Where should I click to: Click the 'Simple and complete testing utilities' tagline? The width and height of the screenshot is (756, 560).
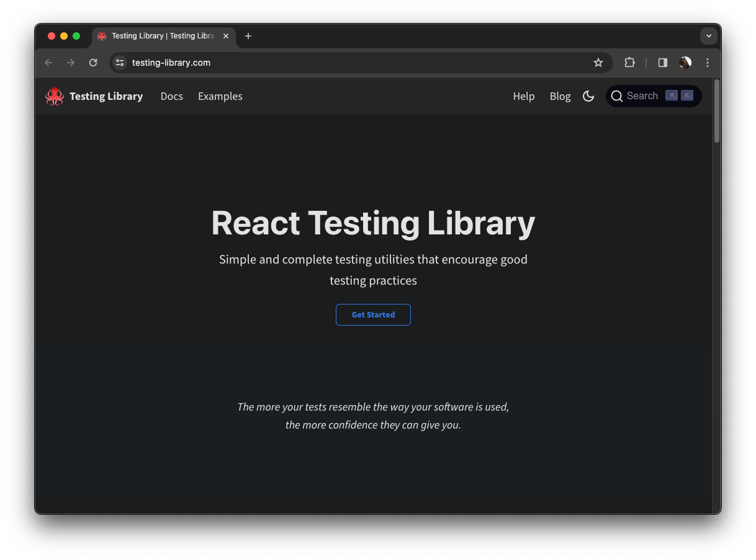(x=373, y=270)
